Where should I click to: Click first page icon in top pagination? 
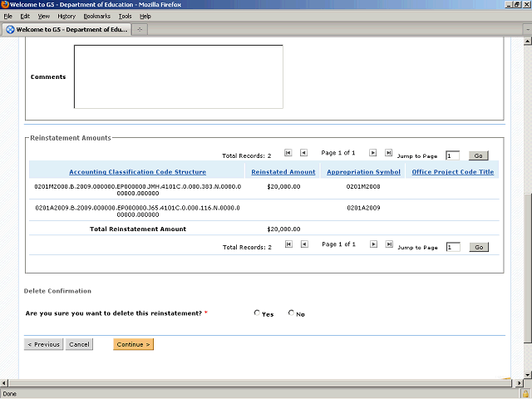coord(288,153)
